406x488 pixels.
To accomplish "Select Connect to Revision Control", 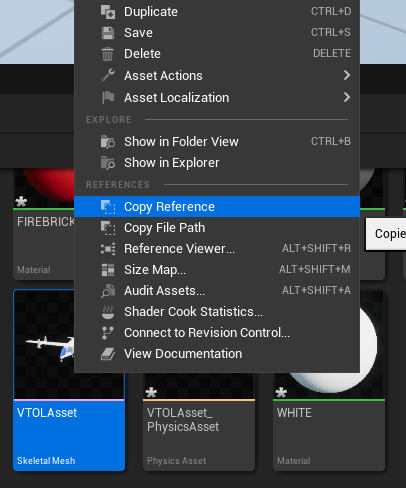I will tap(217, 333).
